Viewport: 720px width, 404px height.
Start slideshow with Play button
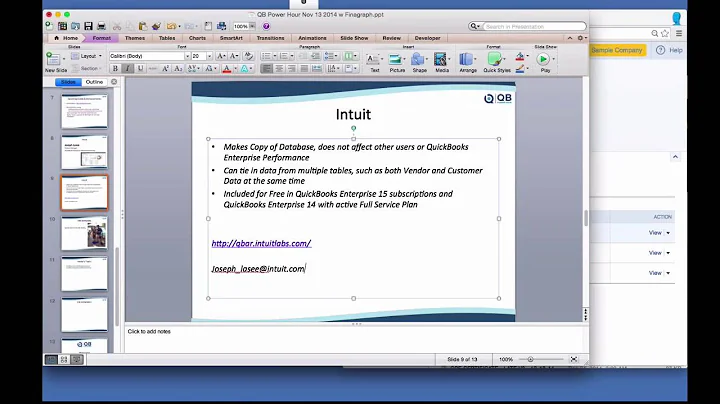pyautogui.click(x=543, y=59)
